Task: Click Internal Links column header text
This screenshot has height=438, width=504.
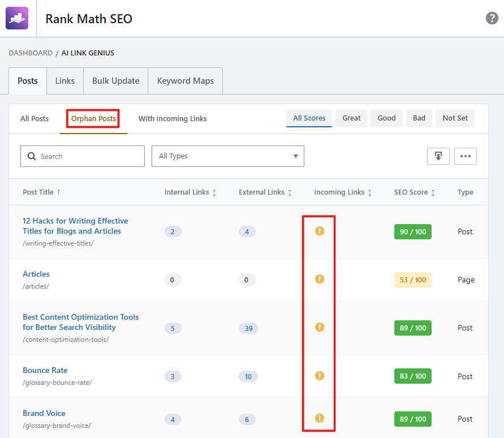Action: [187, 192]
